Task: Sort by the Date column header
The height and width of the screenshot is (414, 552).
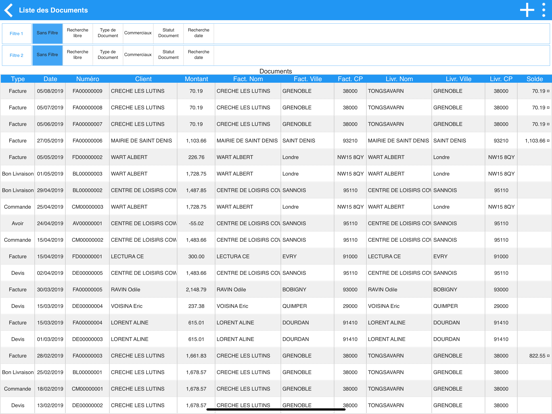Action: point(50,79)
